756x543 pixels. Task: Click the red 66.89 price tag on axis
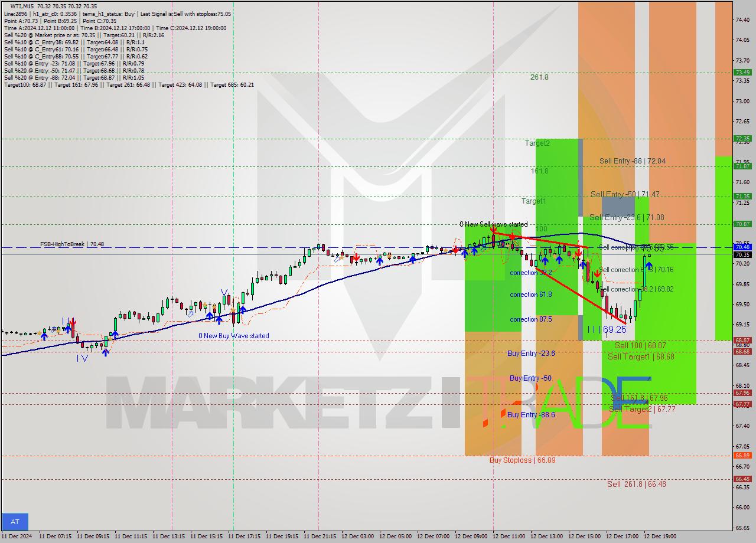point(742,456)
